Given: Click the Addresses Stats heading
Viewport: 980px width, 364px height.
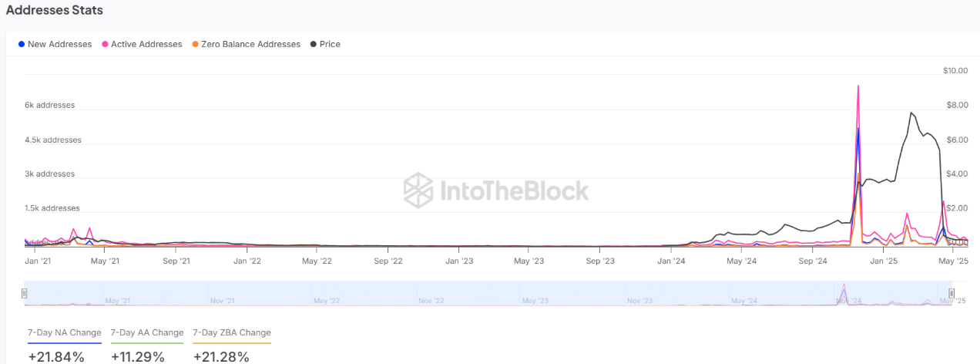Looking at the screenshot, I should coord(55,11).
